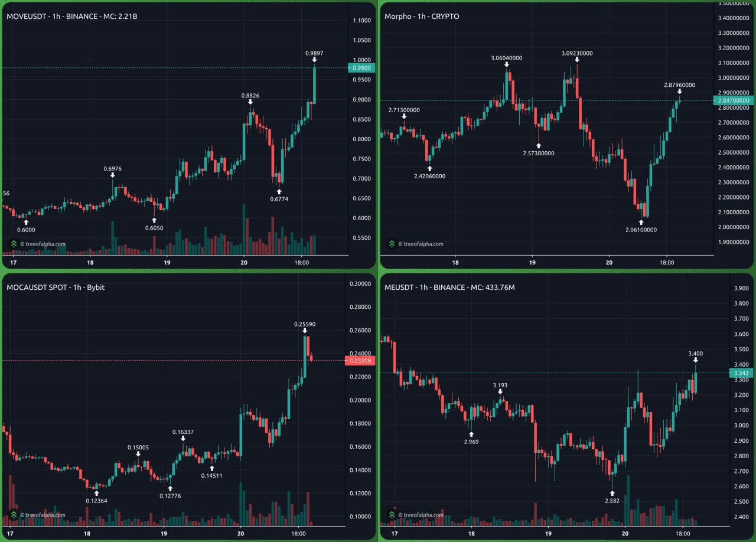Image resolution: width=756 pixels, height=542 pixels.
Task: Click the 0.12776 low label on MOCAUSDT
Action: pos(170,496)
